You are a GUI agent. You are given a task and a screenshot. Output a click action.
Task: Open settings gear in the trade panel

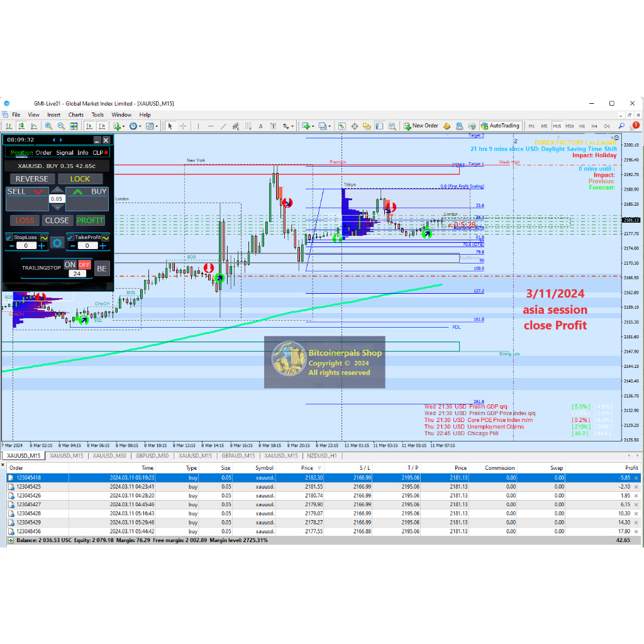tap(57, 242)
